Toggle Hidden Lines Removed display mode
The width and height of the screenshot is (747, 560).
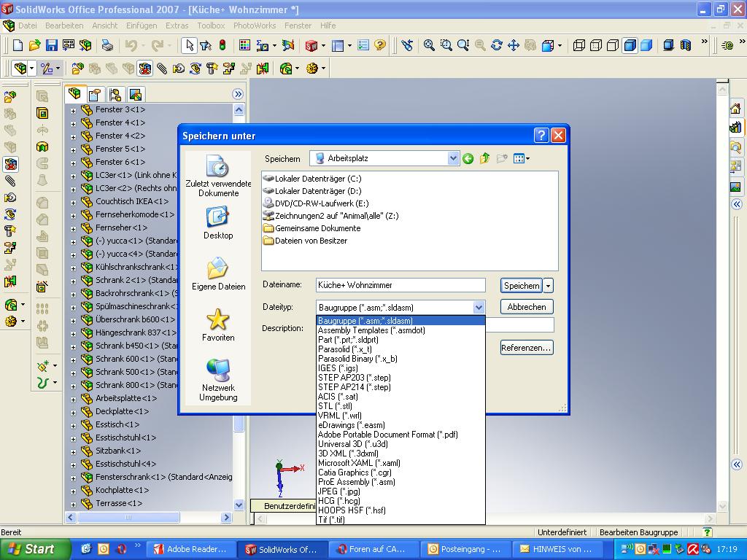pos(613,45)
